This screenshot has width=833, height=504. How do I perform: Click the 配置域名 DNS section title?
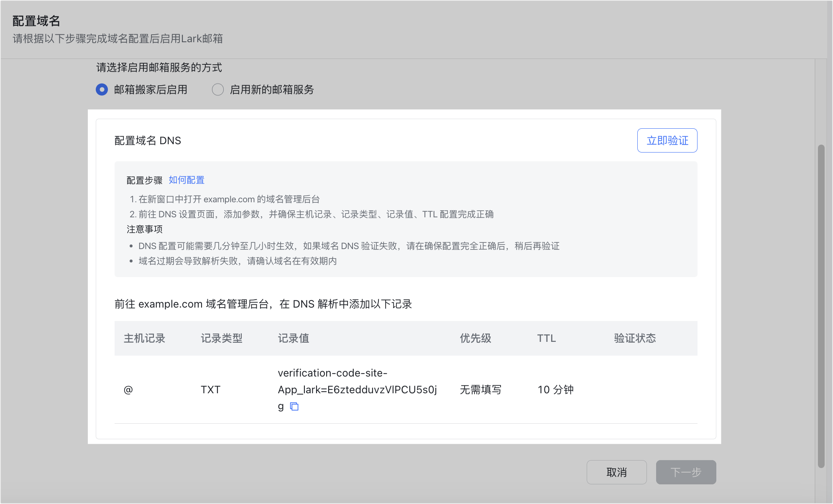pyautogui.click(x=148, y=140)
